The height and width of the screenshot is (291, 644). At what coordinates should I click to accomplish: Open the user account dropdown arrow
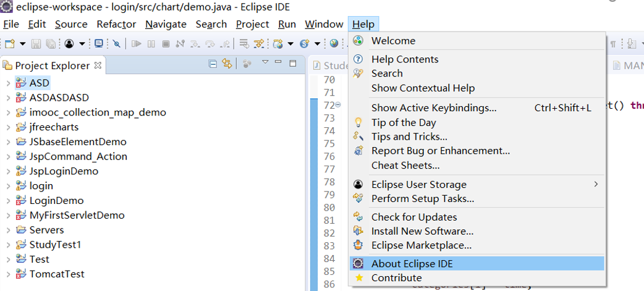click(x=82, y=43)
